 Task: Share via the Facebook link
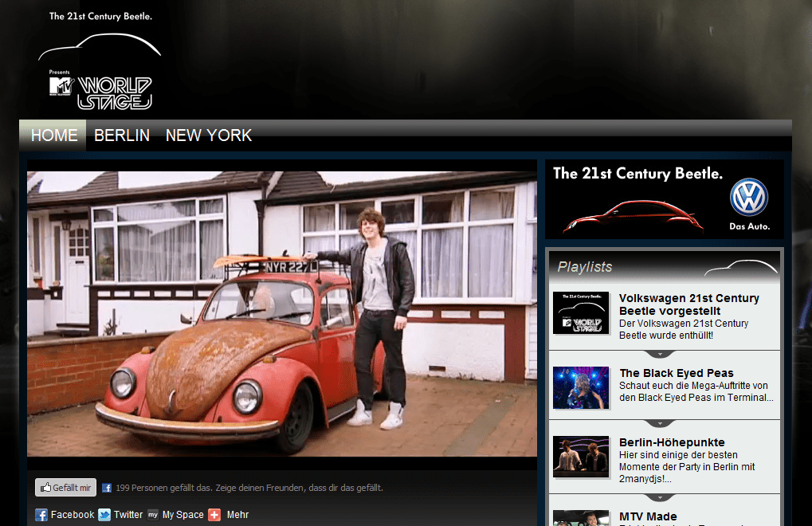73,515
